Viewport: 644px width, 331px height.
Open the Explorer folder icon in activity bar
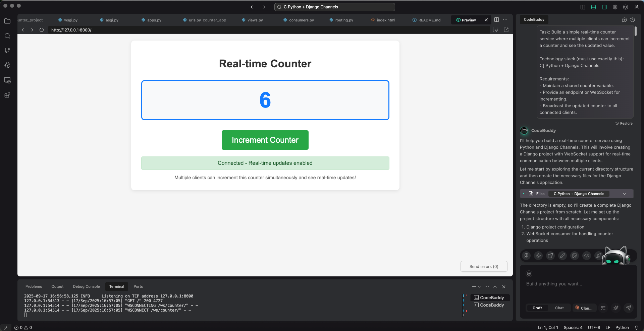(x=7, y=21)
